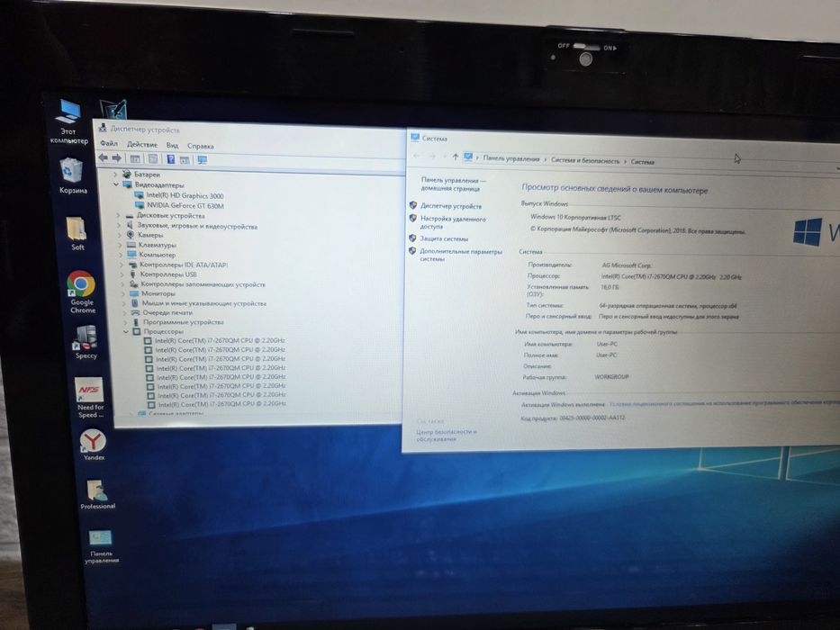Open the Вид menu in Device Manager
Viewport: 840px width, 630px height.
[x=172, y=145]
